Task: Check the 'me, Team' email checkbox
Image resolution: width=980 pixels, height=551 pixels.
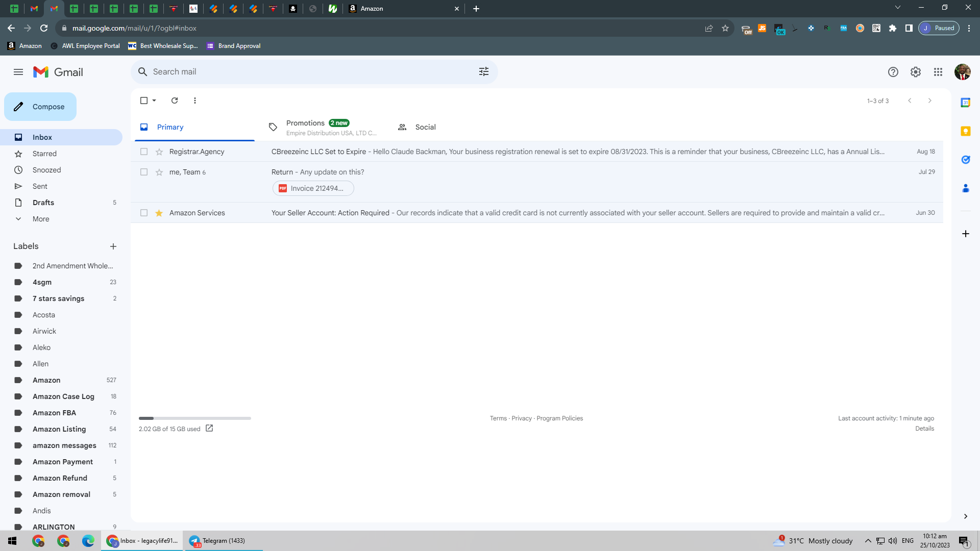Action: pyautogui.click(x=144, y=172)
